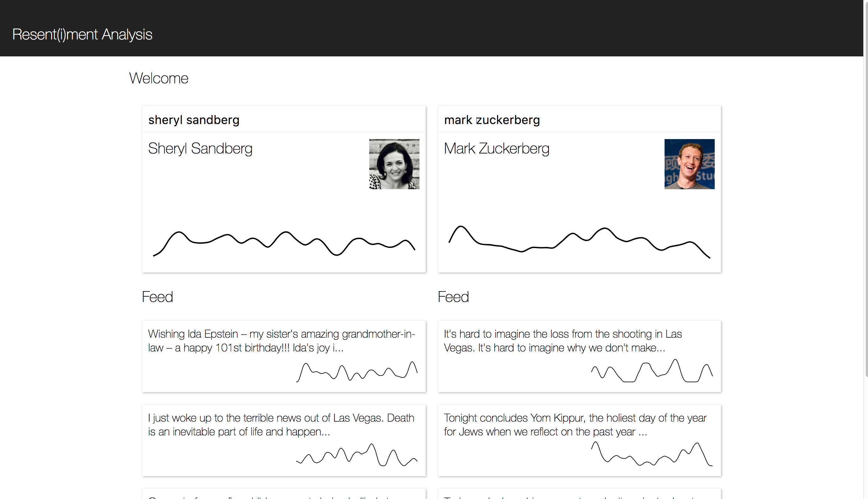
Task: Open Sandberg's Las Vegas terrible news post
Action: [x=284, y=440]
